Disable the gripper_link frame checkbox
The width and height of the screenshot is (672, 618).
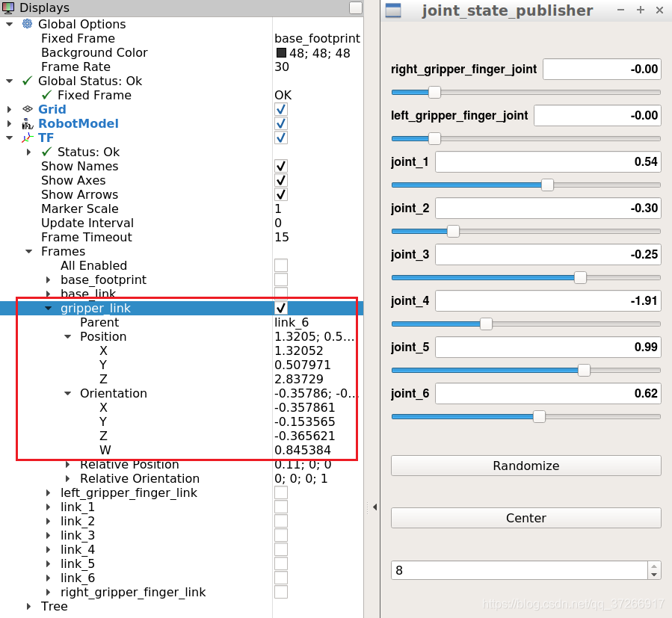pos(281,308)
